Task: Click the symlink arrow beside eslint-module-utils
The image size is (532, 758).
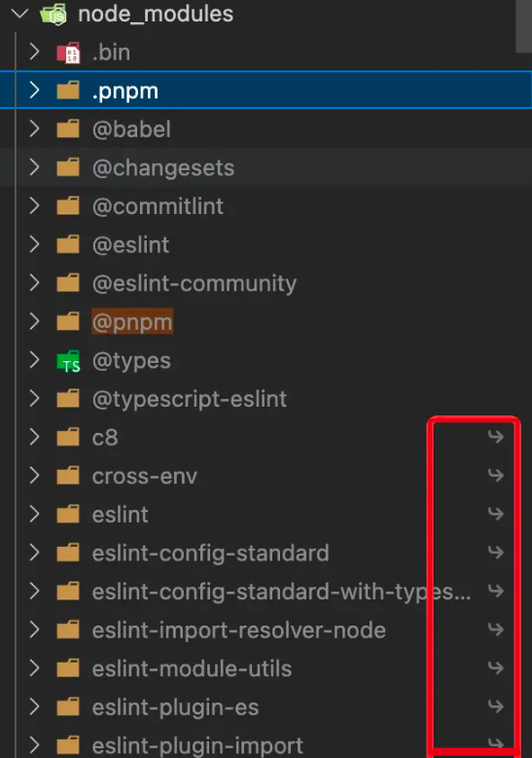Action: (495, 668)
